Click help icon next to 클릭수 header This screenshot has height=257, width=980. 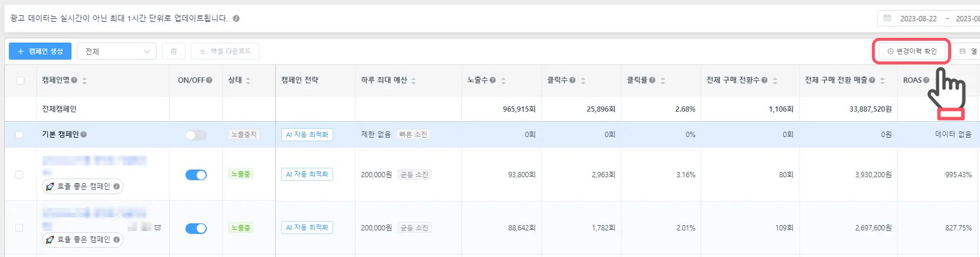572,80
